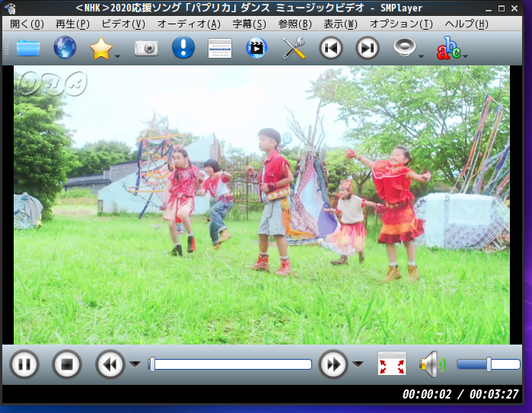The image size is (532, 413).
Task: Open the ヘルプ(H) menu
Action: coord(467,24)
